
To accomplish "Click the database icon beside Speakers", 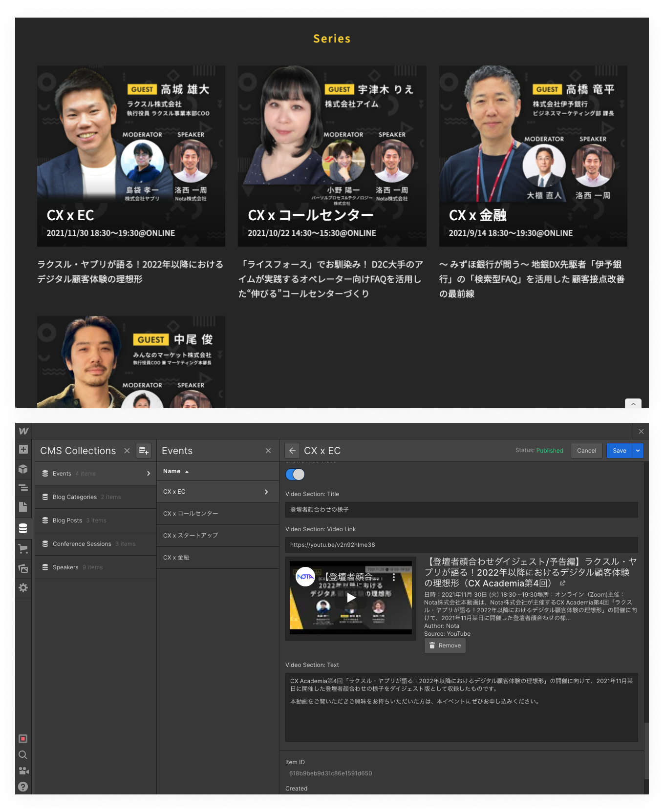I will coord(45,567).
